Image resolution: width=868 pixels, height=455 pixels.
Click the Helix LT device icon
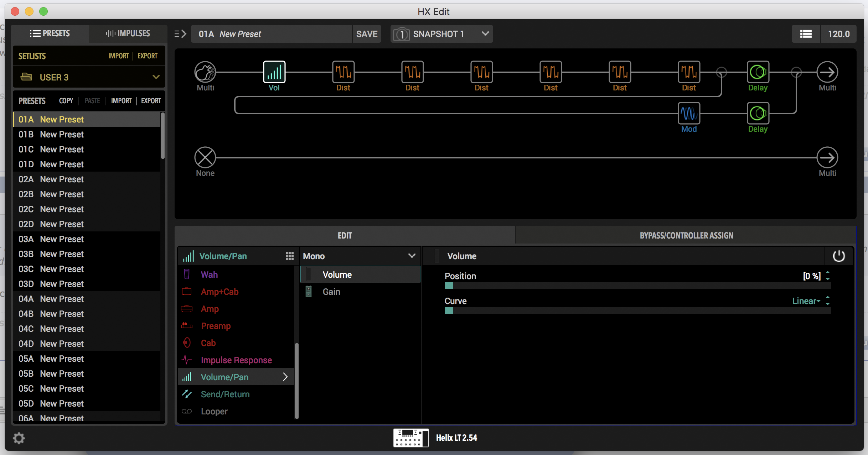pos(411,438)
